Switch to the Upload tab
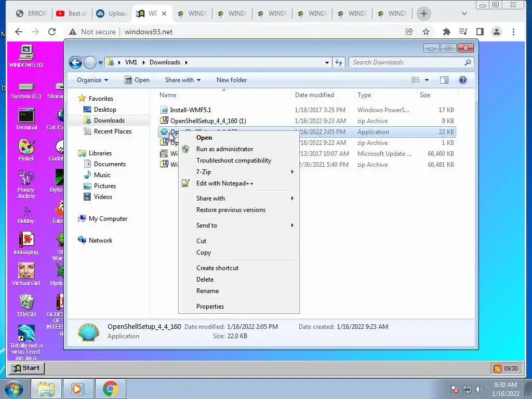Screen dimensions: 532x399 [112, 14]
